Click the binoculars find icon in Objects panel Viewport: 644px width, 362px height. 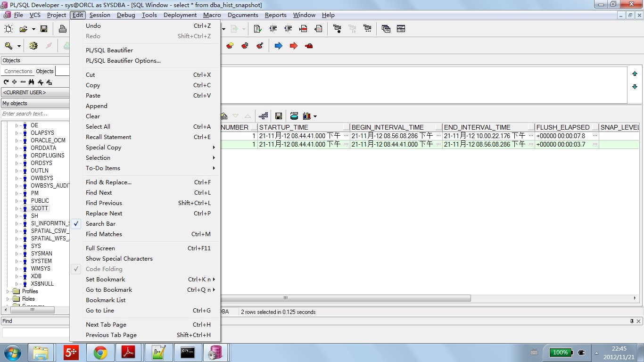(31, 82)
